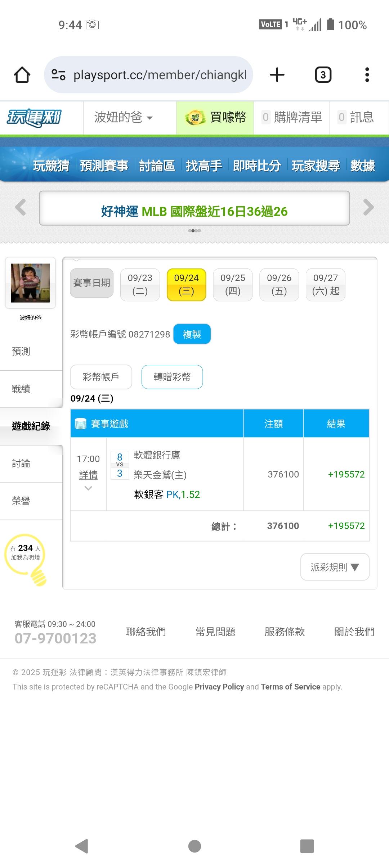Open the tab switcher showing 3 tabs
The width and height of the screenshot is (389, 868).
point(323,75)
